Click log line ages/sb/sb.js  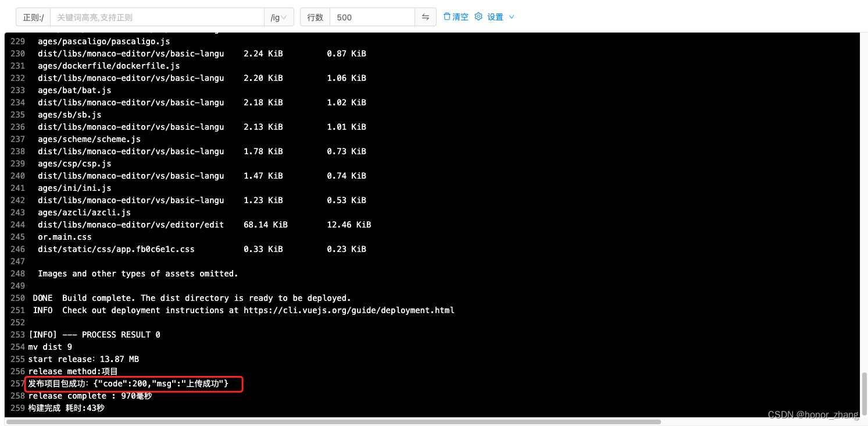tap(70, 115)
